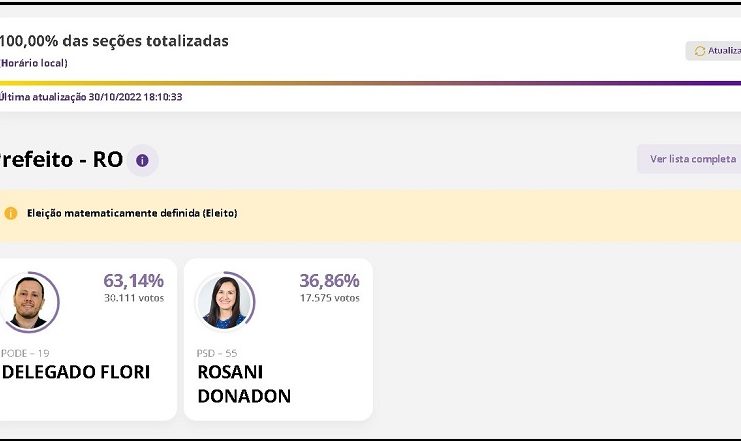Click the 36,86% vote percentage
This screenshot has width=741, height=441.
(x=329, y=280)
